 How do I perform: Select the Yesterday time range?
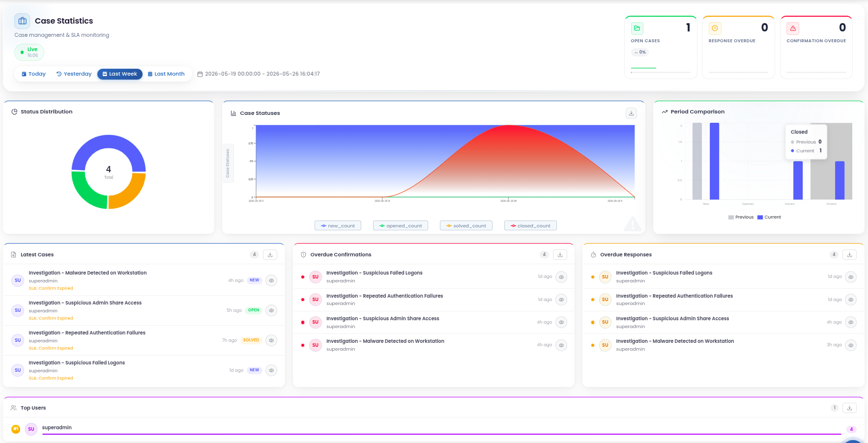tap(74, 74)
